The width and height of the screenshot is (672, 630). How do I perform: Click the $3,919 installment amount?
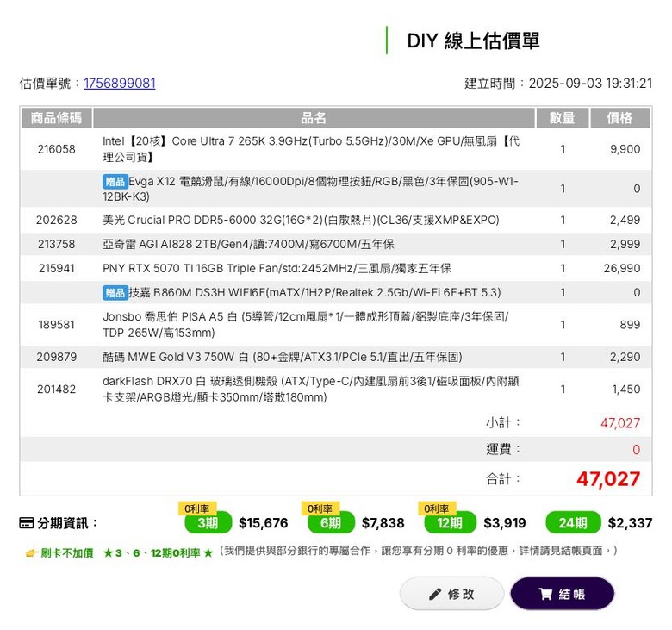[505, 523]
